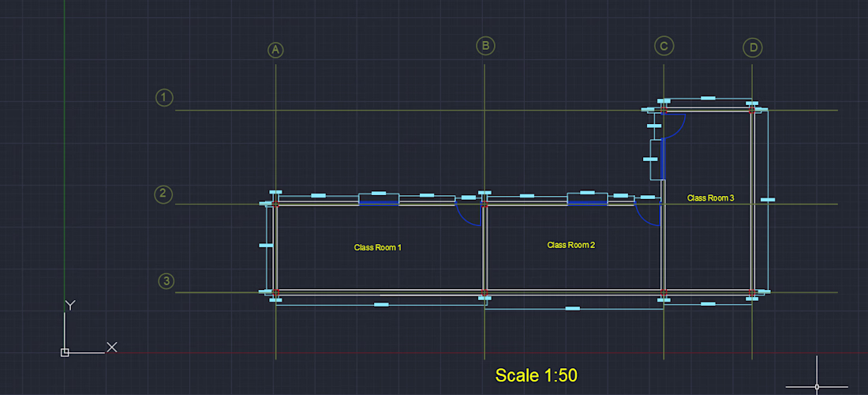Select grid bubble D
This screenshot has height=395, width=868.
(x=753, y=48)
